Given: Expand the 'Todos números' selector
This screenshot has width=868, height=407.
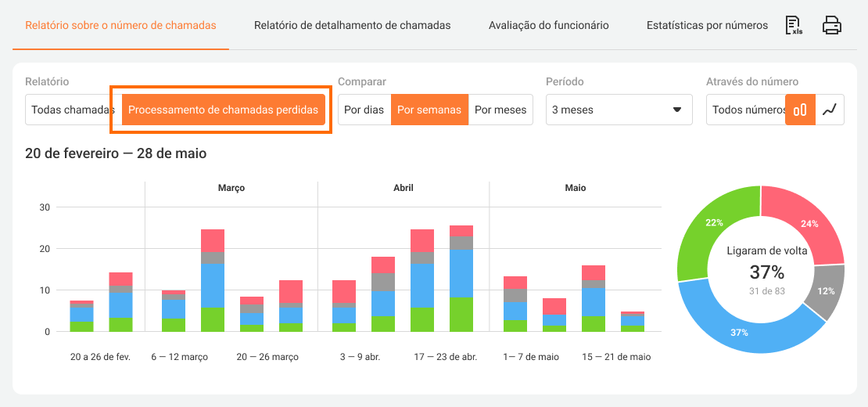Looking at the screenshot, I should click(748, 110).
